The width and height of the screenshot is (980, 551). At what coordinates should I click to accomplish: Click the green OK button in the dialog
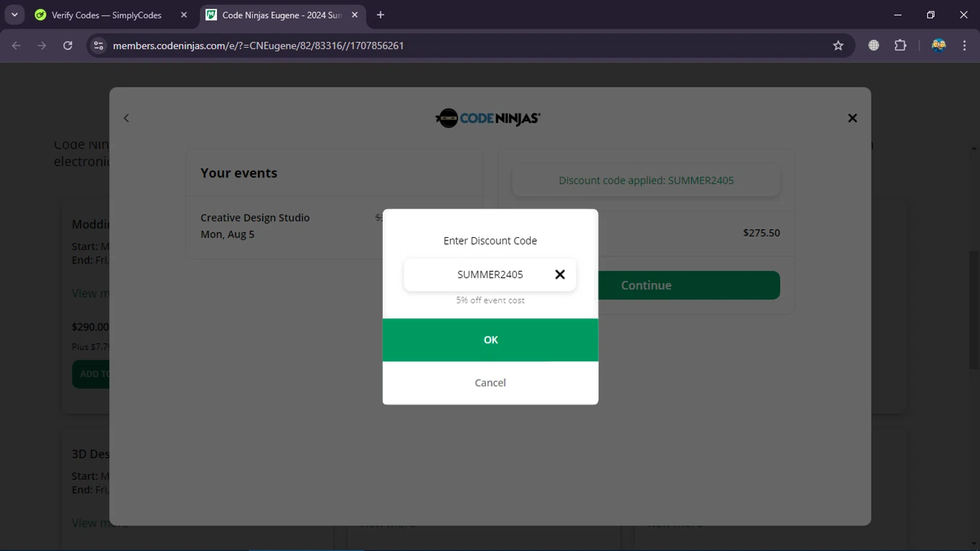tap(490, 340)
